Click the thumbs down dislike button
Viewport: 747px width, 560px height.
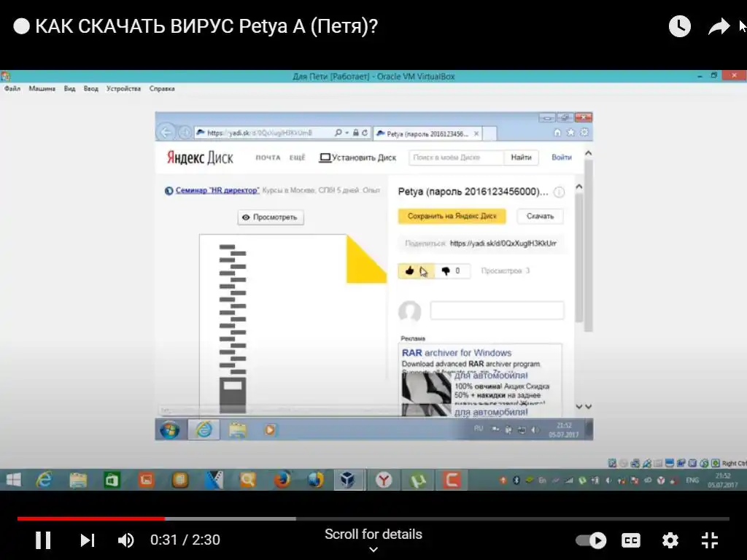(x=452, y=271)
